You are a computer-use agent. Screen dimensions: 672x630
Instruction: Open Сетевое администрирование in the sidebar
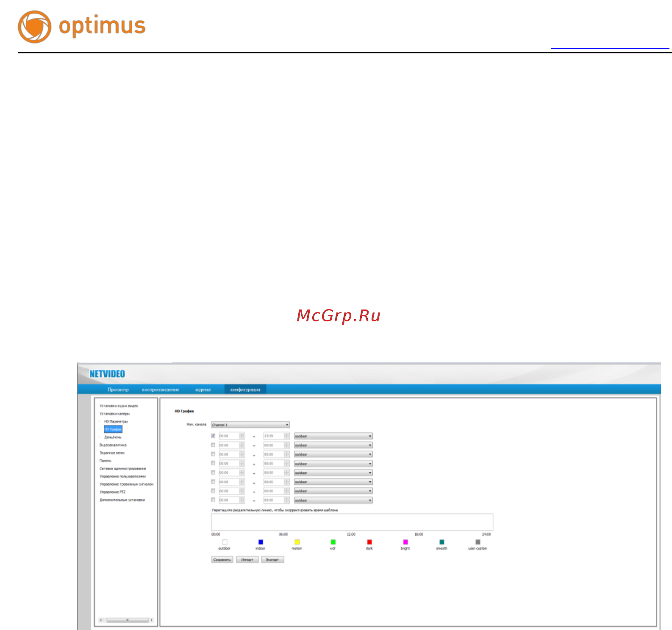pos(123,469)
